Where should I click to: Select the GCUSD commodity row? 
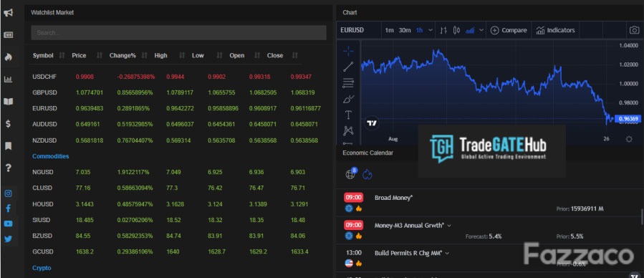177,251
